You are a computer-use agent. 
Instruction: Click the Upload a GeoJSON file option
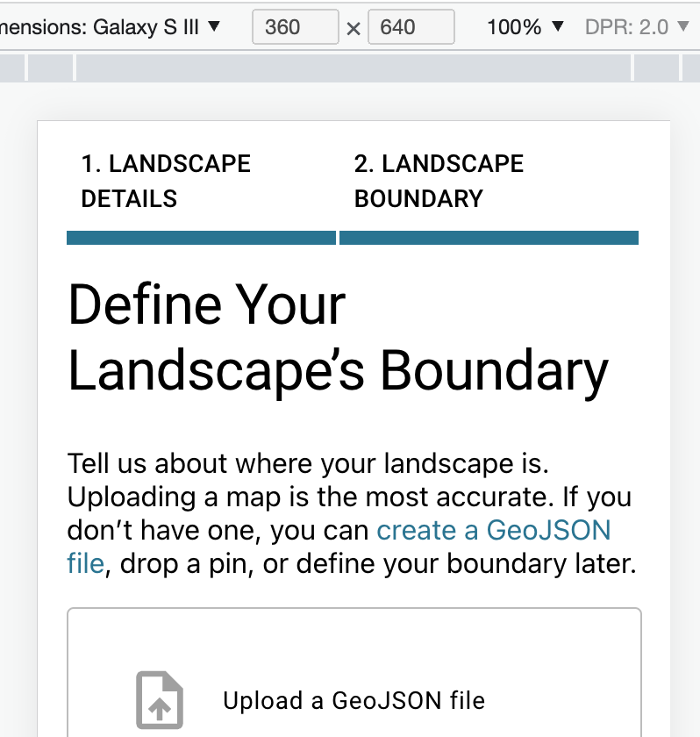tap(353, 700)
